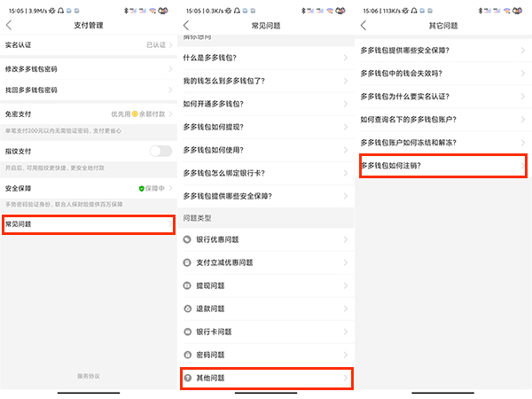Open 找回多多钱包密码 option
This screenshot has height=399, width=532.
click(x=89, y=90)
